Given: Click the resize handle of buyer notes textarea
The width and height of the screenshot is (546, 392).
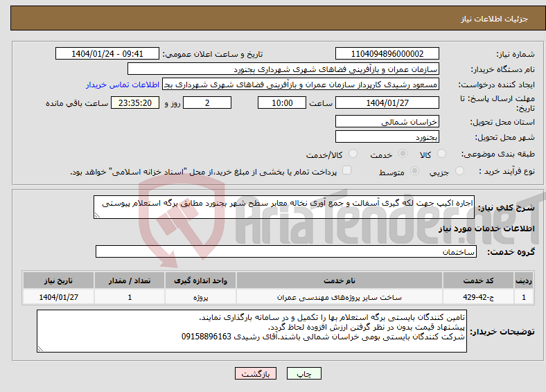Looking at the screenshot, I should [x=40, y=349].
